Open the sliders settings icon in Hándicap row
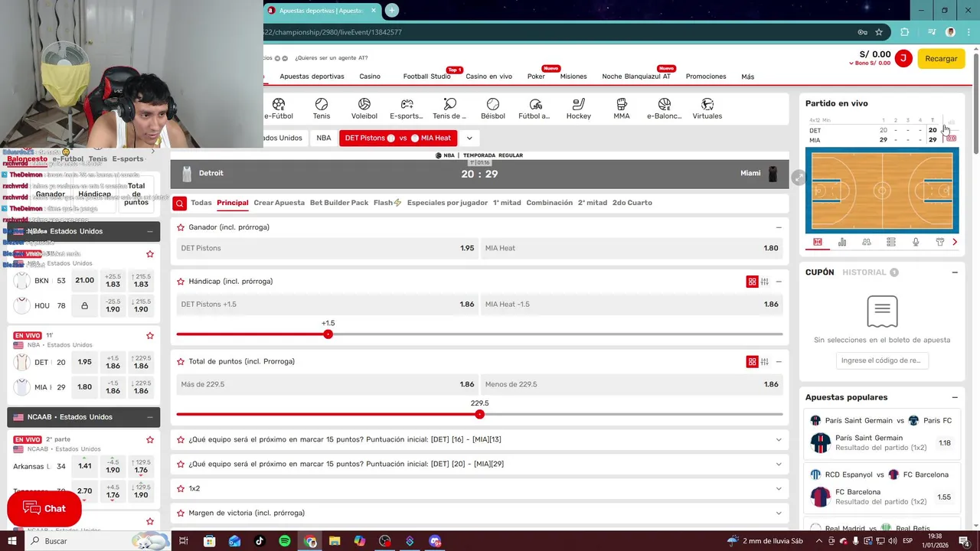 pyautogui.click(x=765, y=282)
